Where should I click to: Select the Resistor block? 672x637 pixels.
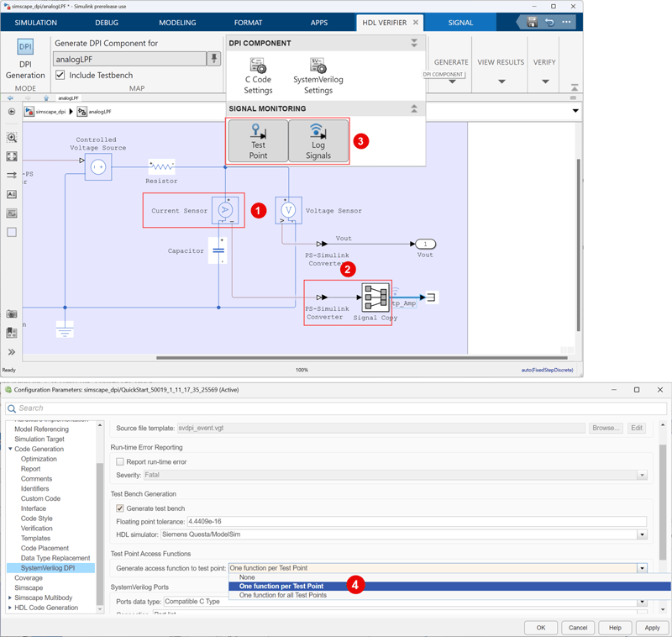tap(161, 166)
